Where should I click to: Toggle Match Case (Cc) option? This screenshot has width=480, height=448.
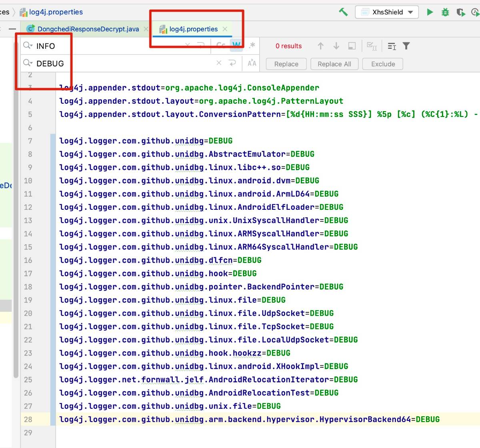click(x=221, y=45)
